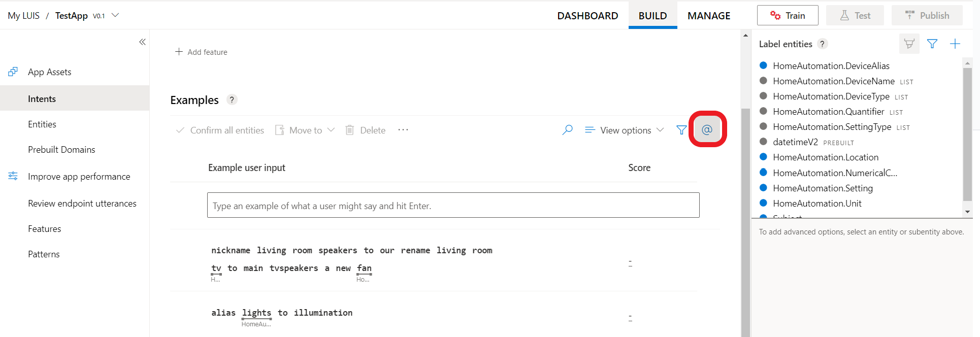Open the more options ellipsis in Examples toolbar
980x337 pixels.
point(403,130)
